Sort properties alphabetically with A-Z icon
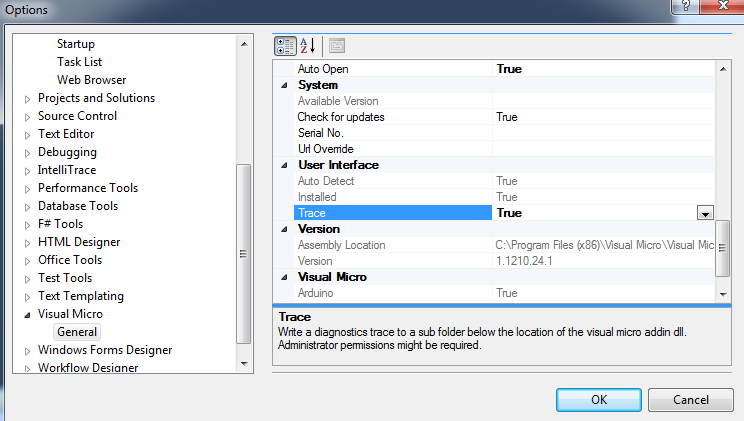Screen dimensions: 744x421 point(308,46)
